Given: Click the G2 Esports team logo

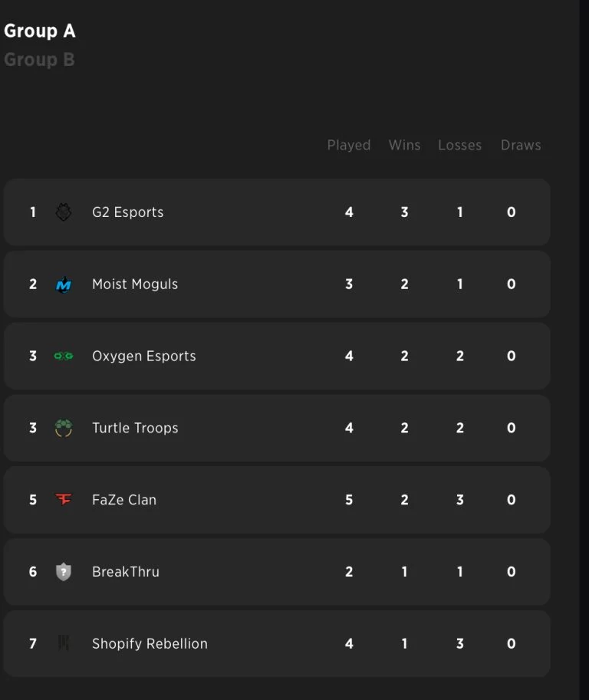Looking at the screenshot, I should [x=64, y=212].
